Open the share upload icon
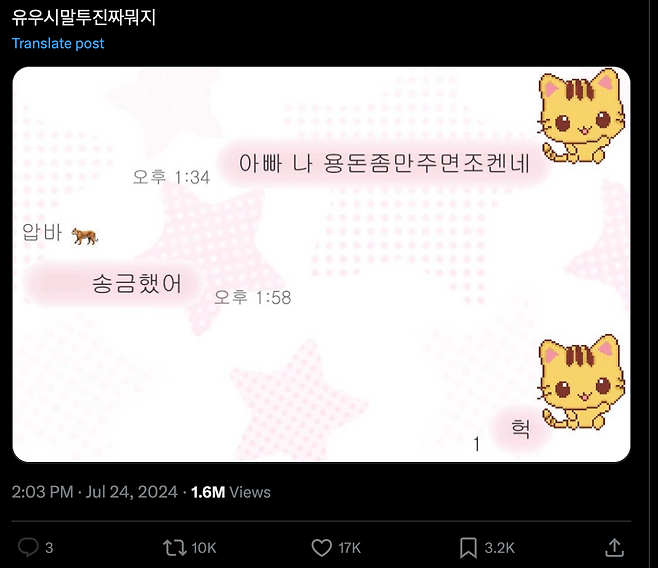Screen dimensions: 658x568 [614, 547]
